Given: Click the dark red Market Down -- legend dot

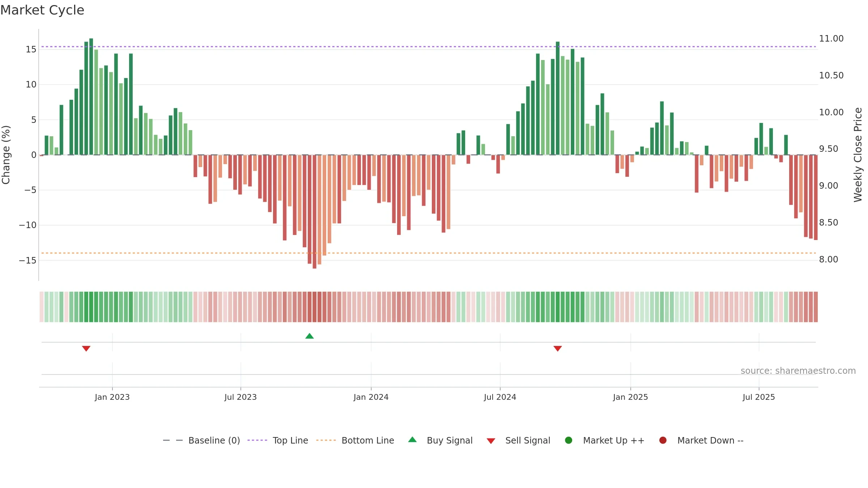Looking at the screenshot, I should click(663, 440).
